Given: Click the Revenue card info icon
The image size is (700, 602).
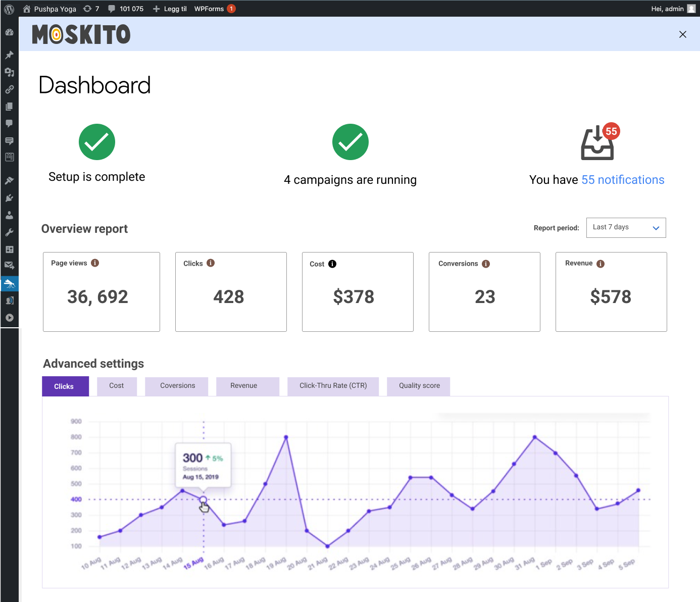Looking at the screenshot, I should [601, 264].
